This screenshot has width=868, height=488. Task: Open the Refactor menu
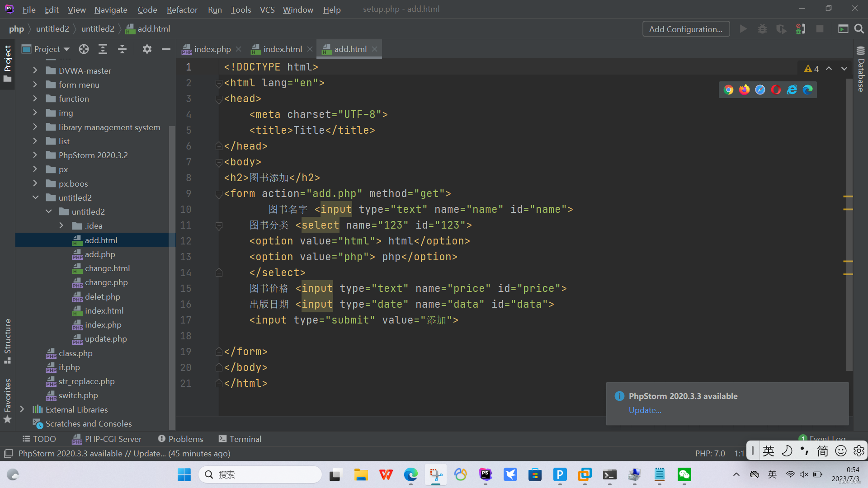(x=182, y=9)
